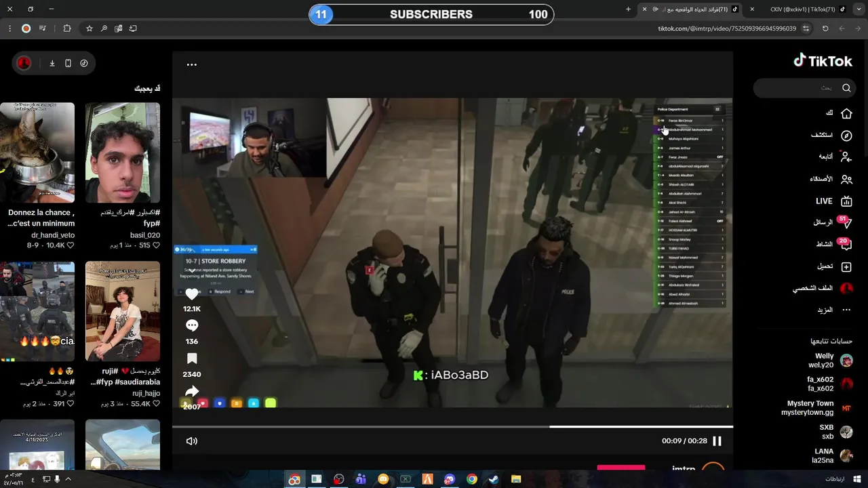This screenshot has height=488, width=868.
Task: Click the translate page icon in address bar
Action: 119,28
